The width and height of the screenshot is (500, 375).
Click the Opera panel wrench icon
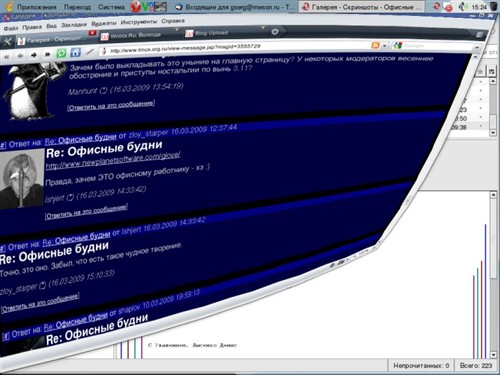click(7, 42)
